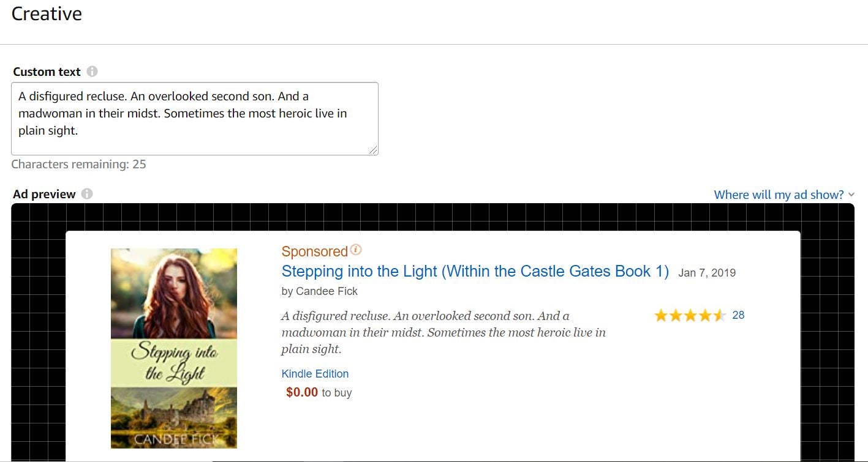Click the $0.00 price in the ad
The width and height of the screenshot is (868, 462).
coord(302,392)
